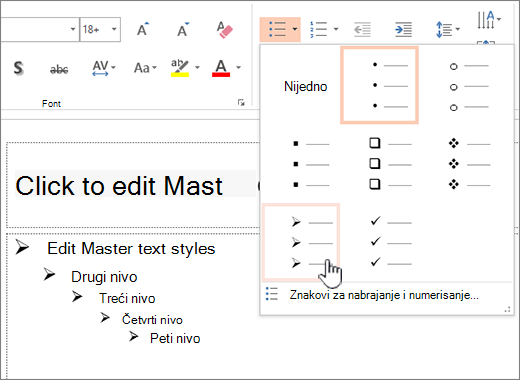Image resolution: width=520 pixels, height=380 pixels.
Task: Clear all formatting with the eraser icon
Action: pos(224,29)
